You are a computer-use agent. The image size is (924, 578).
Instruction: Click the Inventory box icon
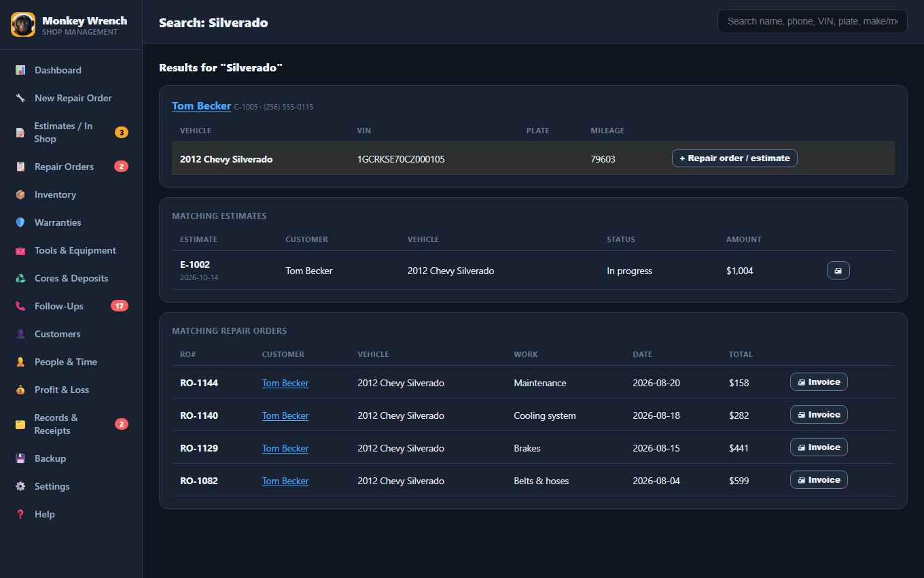pos(20,194)
